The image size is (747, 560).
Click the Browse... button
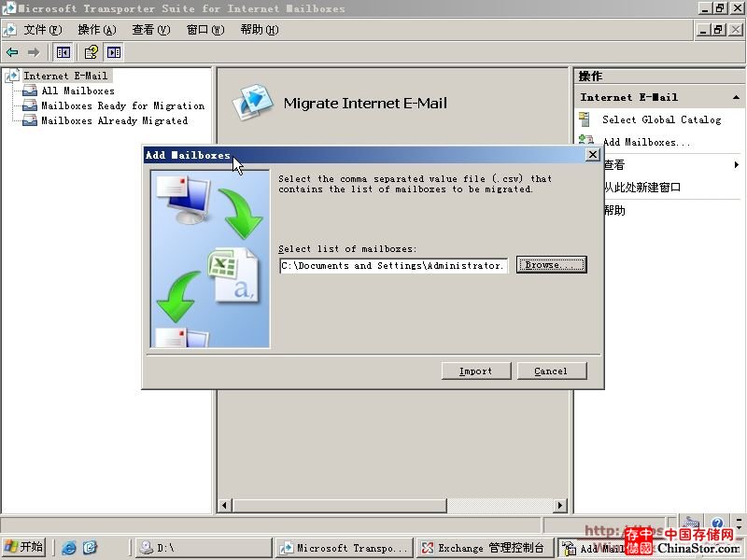tap(552, 264)
